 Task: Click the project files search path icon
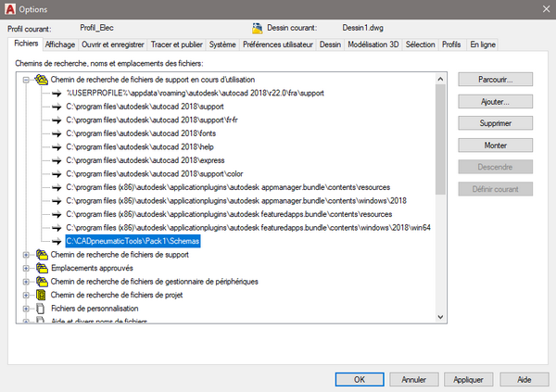(x=41, y=295)
